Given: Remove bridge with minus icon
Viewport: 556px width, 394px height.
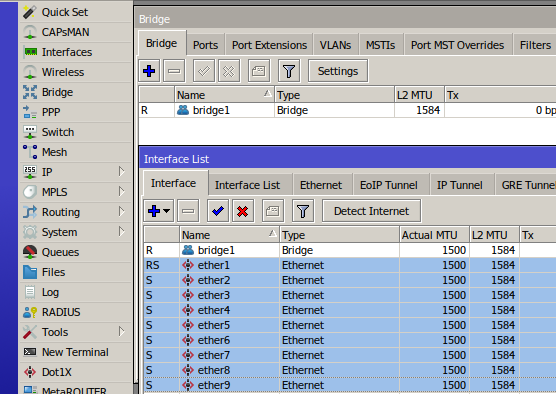Looking at the screenshot, I should click(x=174, y=71).
